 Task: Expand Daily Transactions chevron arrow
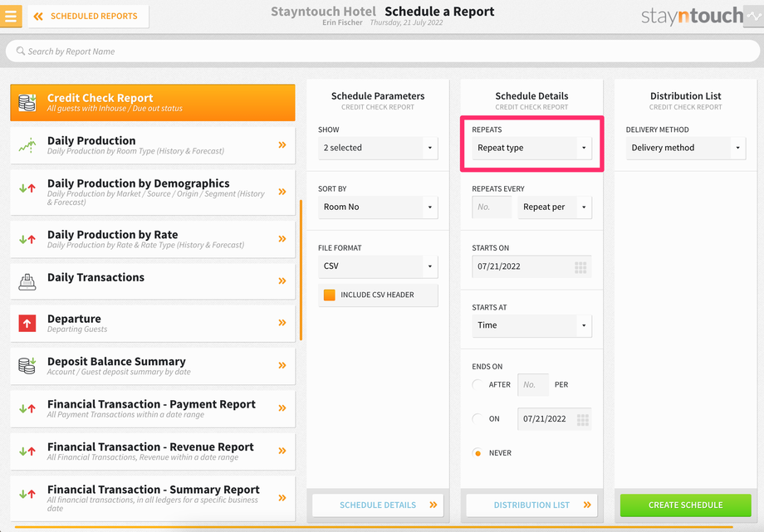pyautogui.click(x=282, y=281)
